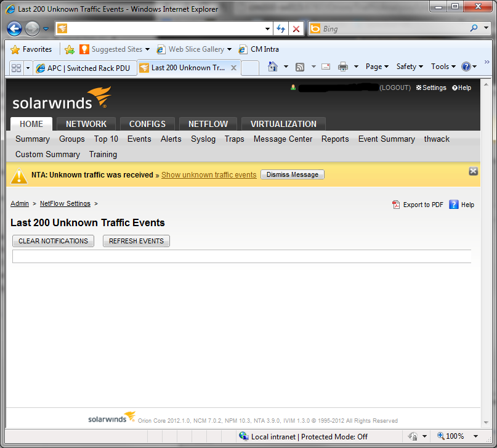Open Suggested Sites in favorites bar
The width and height of the screenshot is (497, 448).
pos(115,49)
